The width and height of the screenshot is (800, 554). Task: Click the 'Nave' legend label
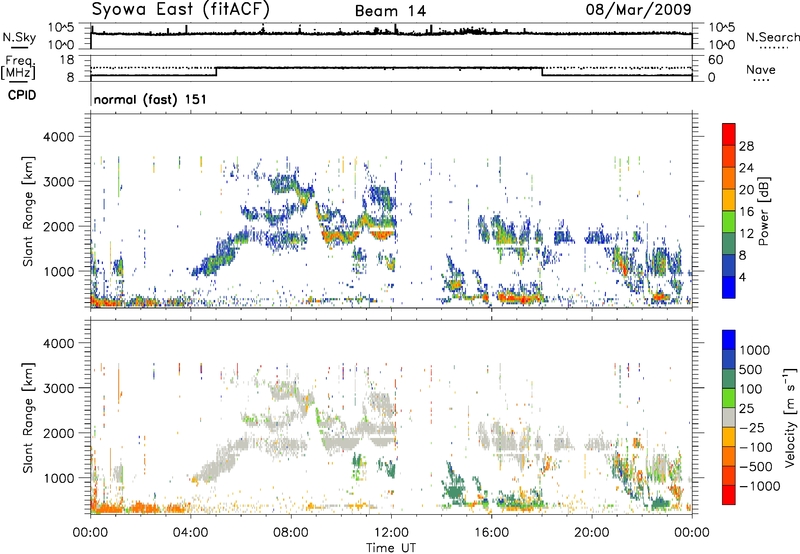(x=761, y=70)
